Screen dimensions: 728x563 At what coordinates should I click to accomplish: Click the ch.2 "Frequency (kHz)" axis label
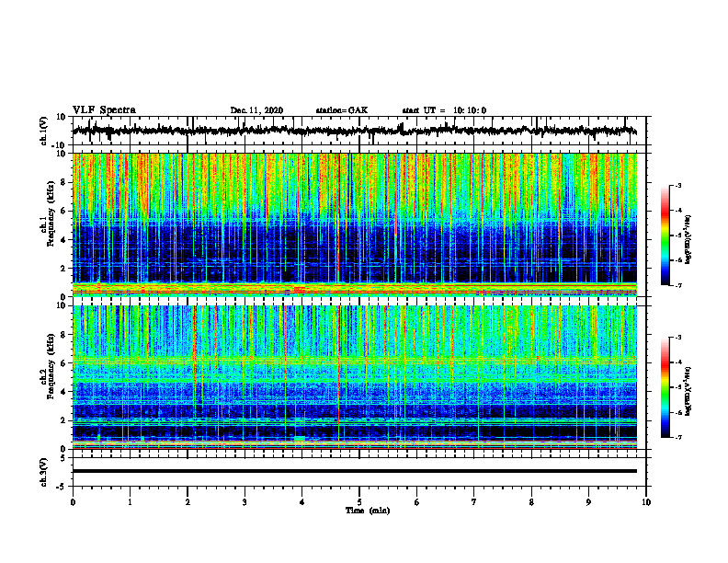coord(51,366)
